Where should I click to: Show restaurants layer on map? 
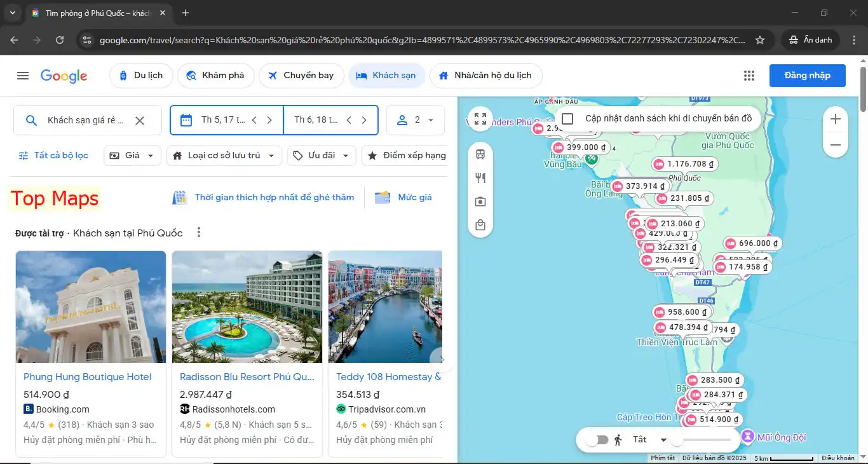point(480,178)
